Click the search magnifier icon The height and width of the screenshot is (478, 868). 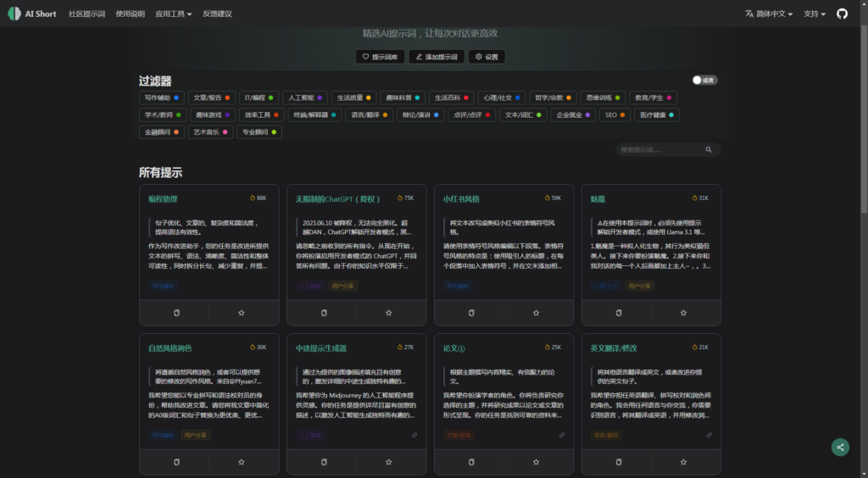coord(709,150)
